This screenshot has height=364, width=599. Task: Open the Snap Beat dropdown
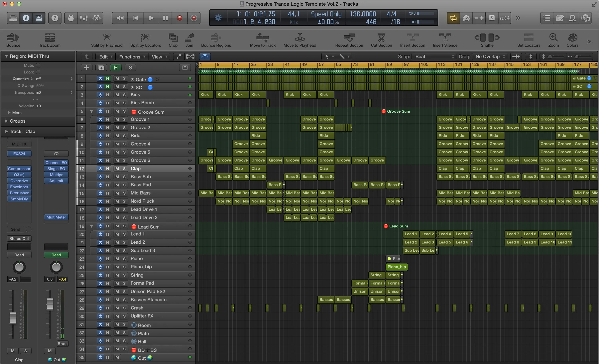(433, 57)
